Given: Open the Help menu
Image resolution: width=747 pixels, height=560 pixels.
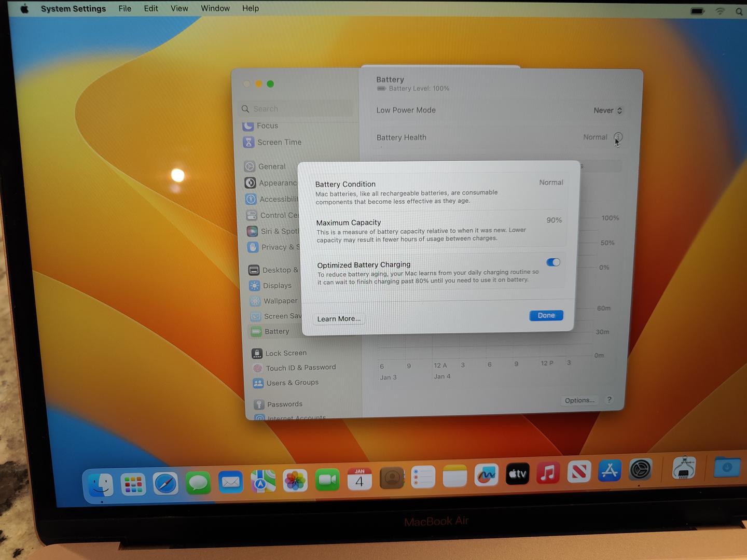Looking at the screenshot, I should (251, 9).
